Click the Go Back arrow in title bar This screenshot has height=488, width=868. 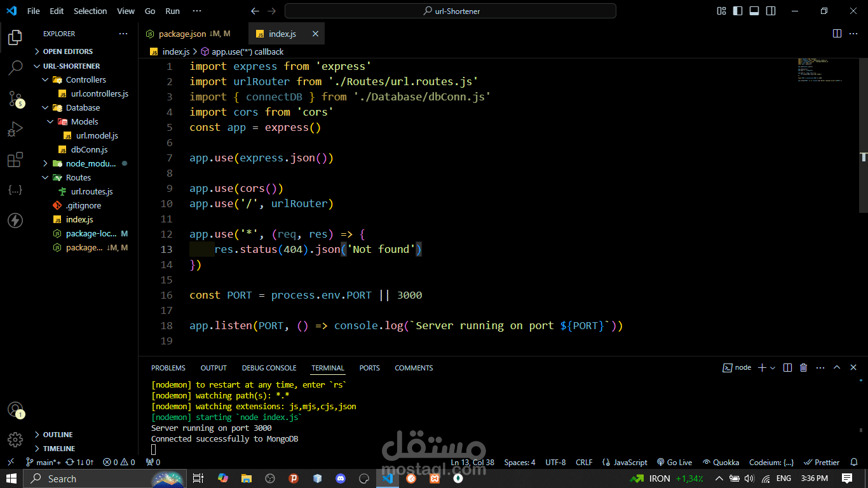(x=255, y=11)
